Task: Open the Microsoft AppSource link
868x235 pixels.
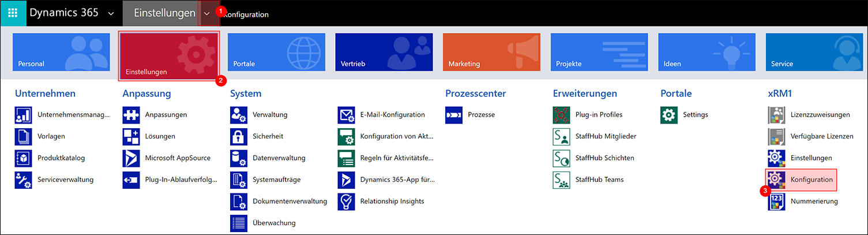Action: coord(178,158)
